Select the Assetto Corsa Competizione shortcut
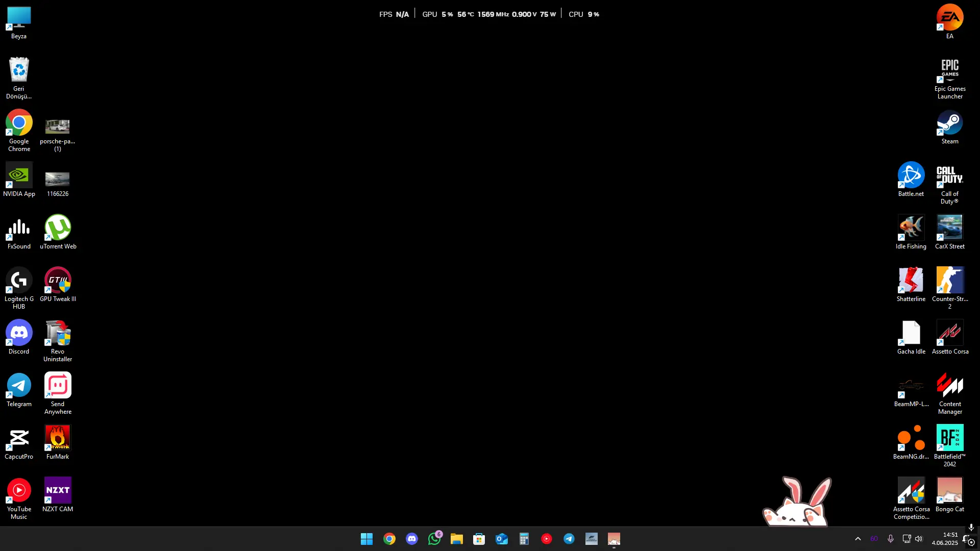Viewport: 980px width, 551px height. coord(911,499)
